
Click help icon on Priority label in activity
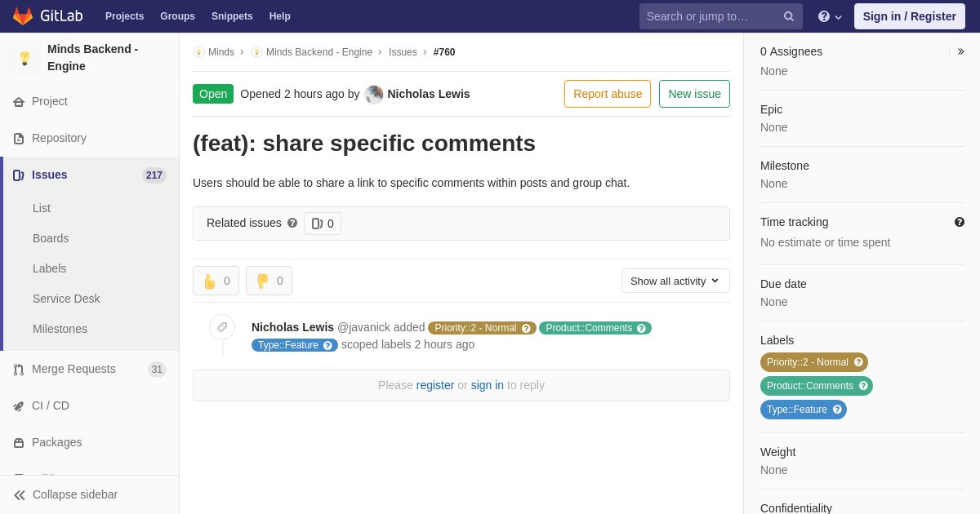pos(526,328)
